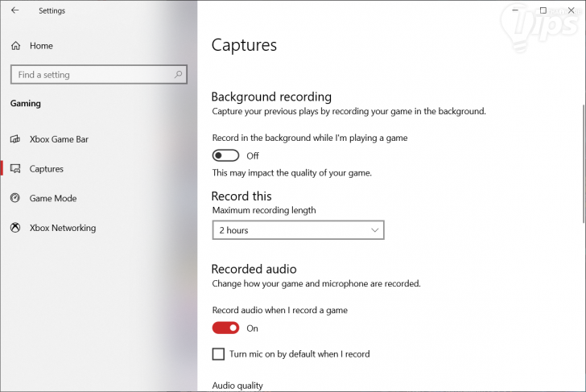Screen dimensions: 586x392
Task: Click the Game Mode gauge icon
Action: coord(15,198)
